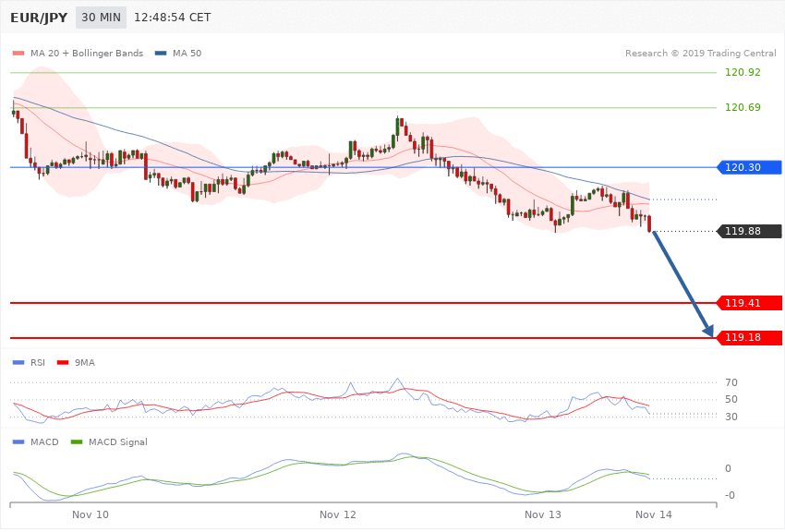Image resolution: width=785 pixels, height=532 pixels.
Task: Click the Nov 12 date label
Action: [338, 514]
